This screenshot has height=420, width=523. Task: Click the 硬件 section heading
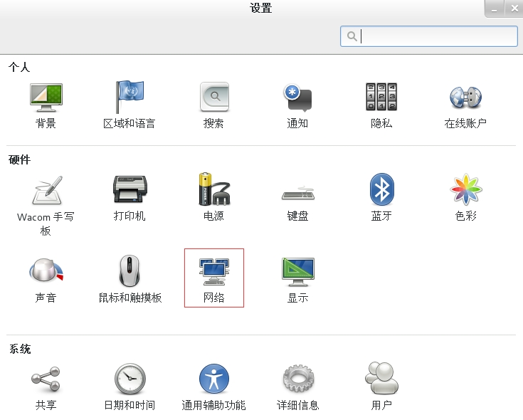[19, 159]
